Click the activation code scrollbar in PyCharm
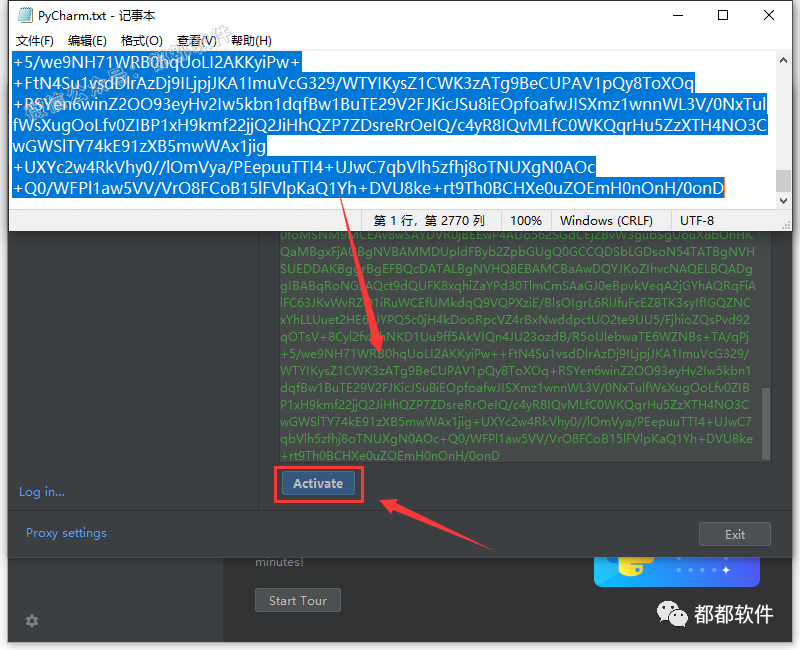The image size is (800, 650). [766, 423]
